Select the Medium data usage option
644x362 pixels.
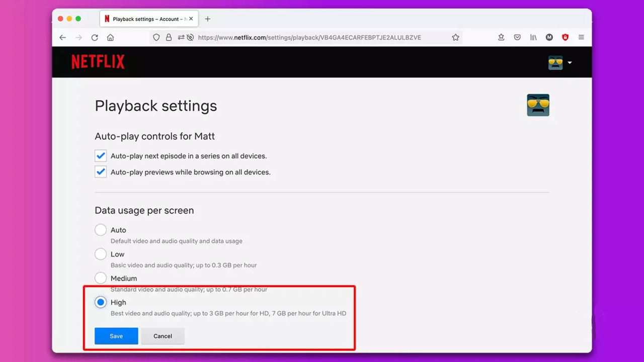click(x=101, y=278)
